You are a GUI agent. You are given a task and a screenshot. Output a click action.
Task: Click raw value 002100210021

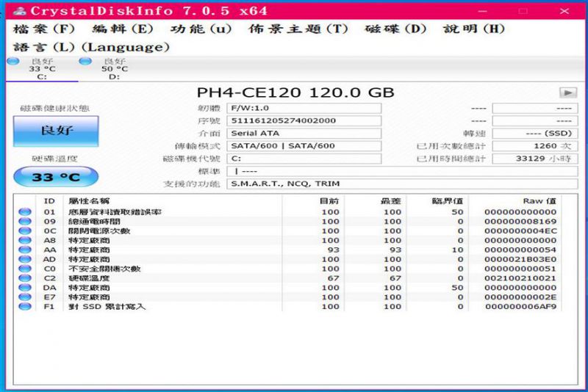[520, 278]
